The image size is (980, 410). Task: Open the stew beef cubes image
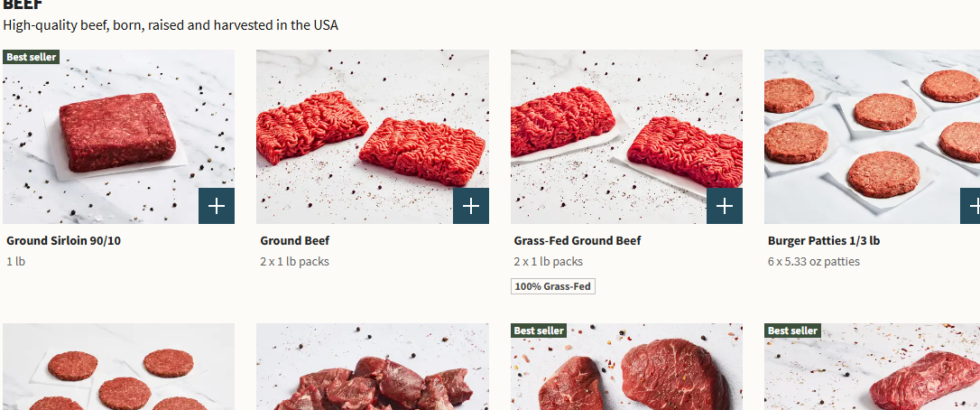coord(373,367)
